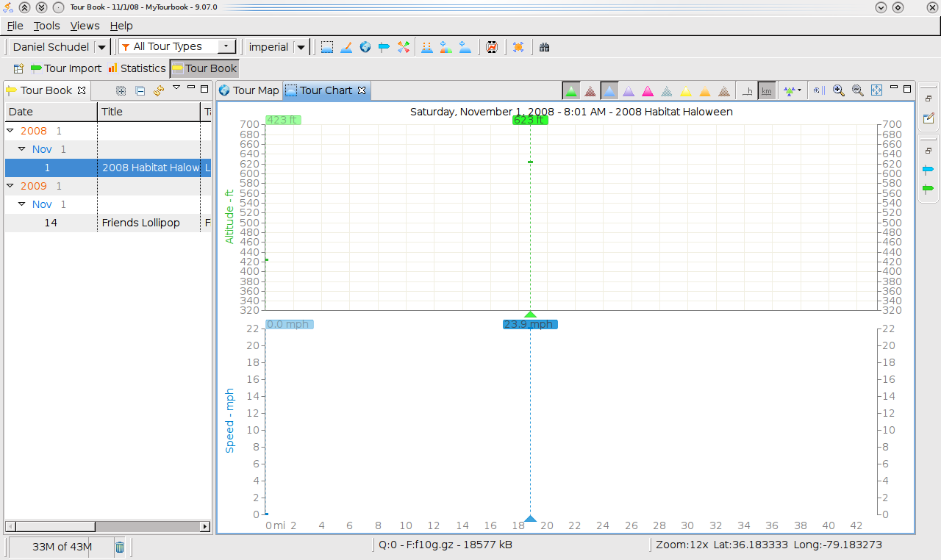Click the expand all icon in Tour Book panel
This screenshot has width=941, height=560.
121,90
